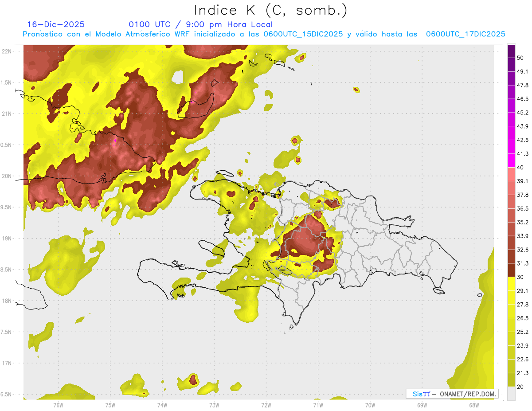This screenshot has height=411, width=532.
Task: Click the '70W' longitude label
Action: (370, 405)
